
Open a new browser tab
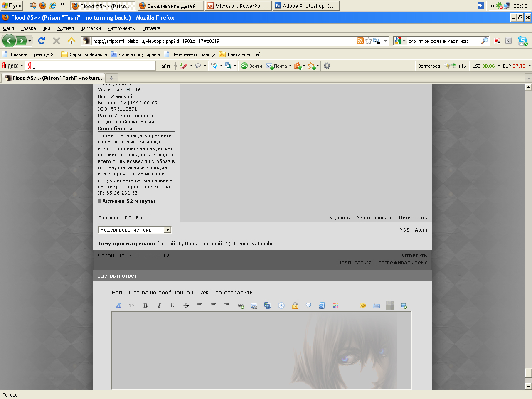[111, 78]
